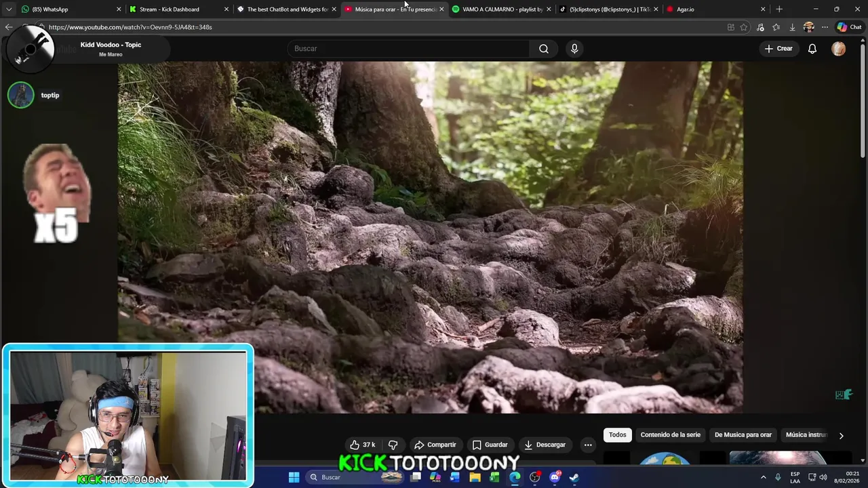Open the tab search dropdown arrow

point(9,9)
